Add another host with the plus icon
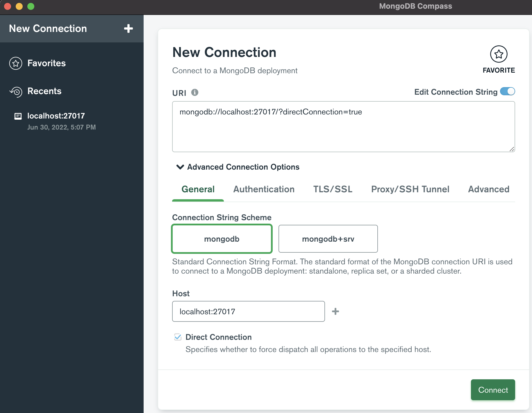The height and width of the screenshot is (413, 532). pos(335,311)
